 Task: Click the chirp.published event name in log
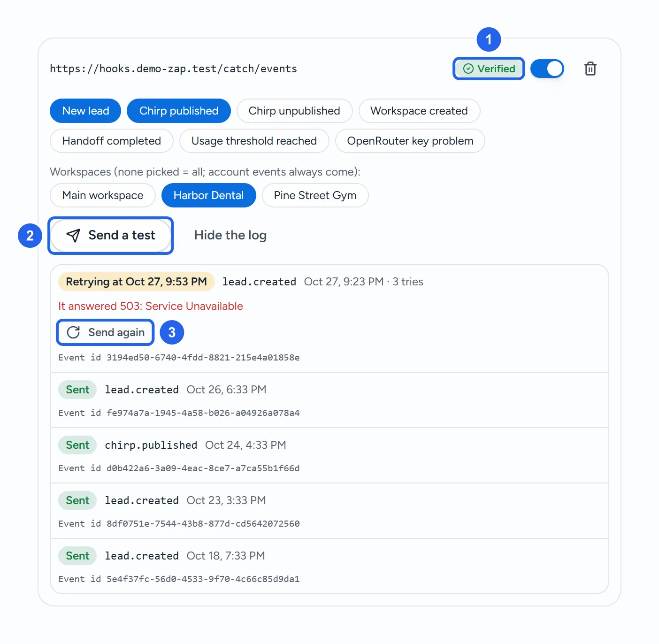click(151, 445)
